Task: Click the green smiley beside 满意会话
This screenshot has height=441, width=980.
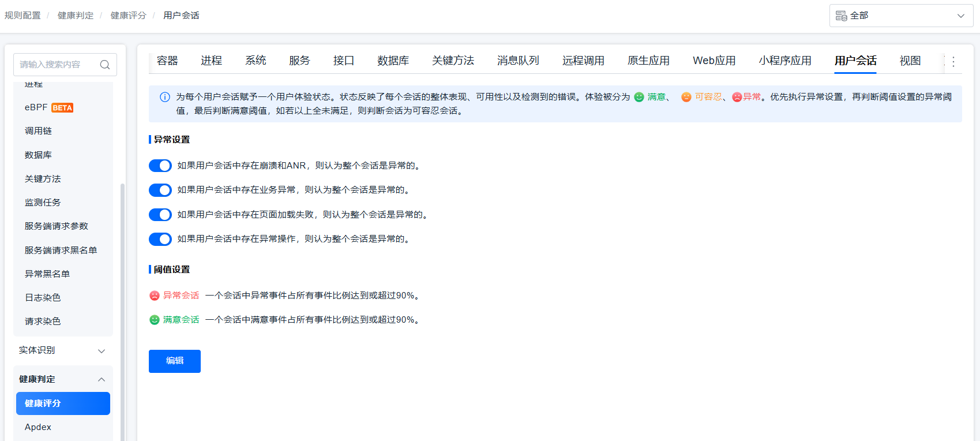Action: point(155,320)
